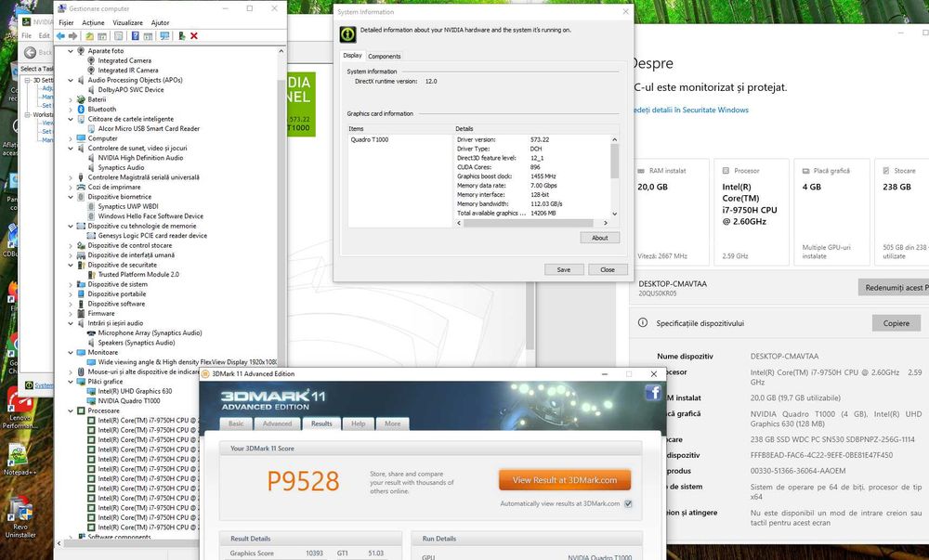The height and width of the screenshot is (560, 929).
Task: Click the Notepad++ desktop icon
Action: click(x=20, y=460)
